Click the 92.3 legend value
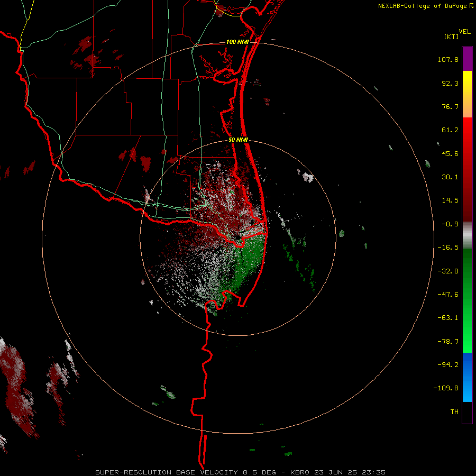 coord(450,83)
